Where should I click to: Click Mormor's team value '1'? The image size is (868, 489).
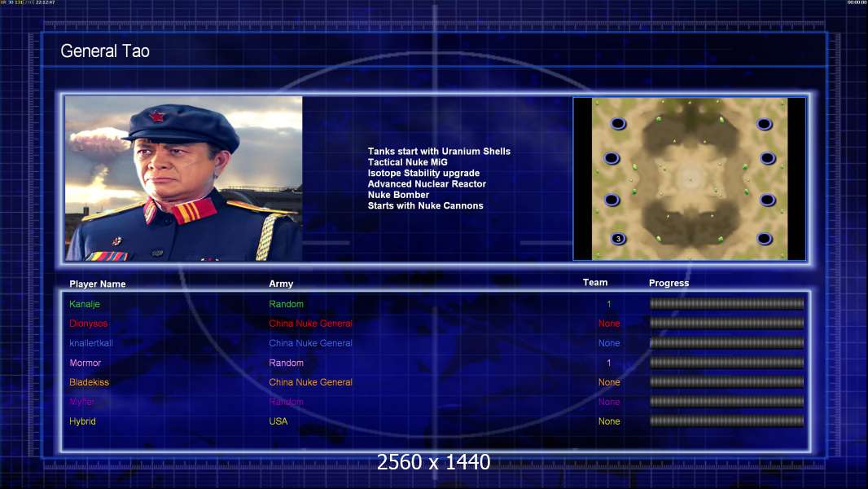pyautogui.click(x=609, y=363)
